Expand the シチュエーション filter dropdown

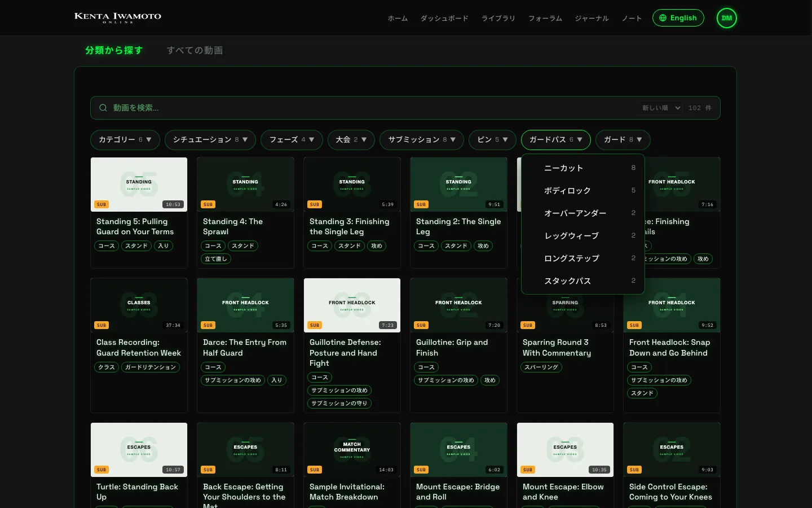pos(210,139)
